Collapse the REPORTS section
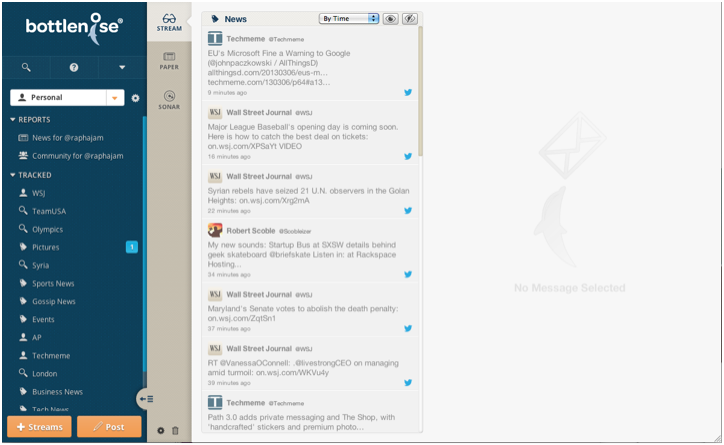Screen dimensions: 724x445 pos(30,120)
